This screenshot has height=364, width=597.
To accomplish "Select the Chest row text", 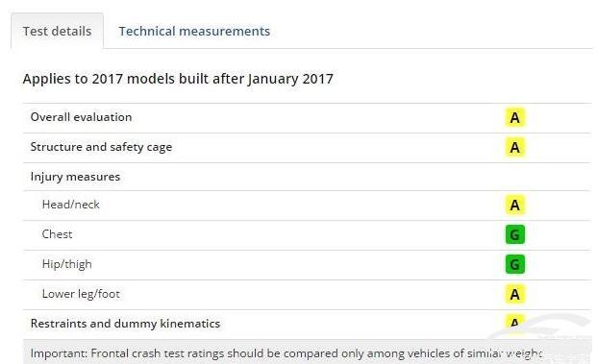I will click(57, 234).
